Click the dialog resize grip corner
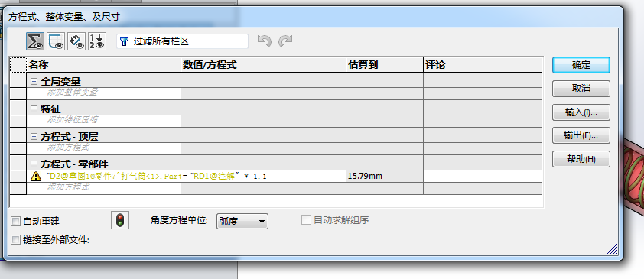This screenshot has width=644, height=279. pos(613,249)
